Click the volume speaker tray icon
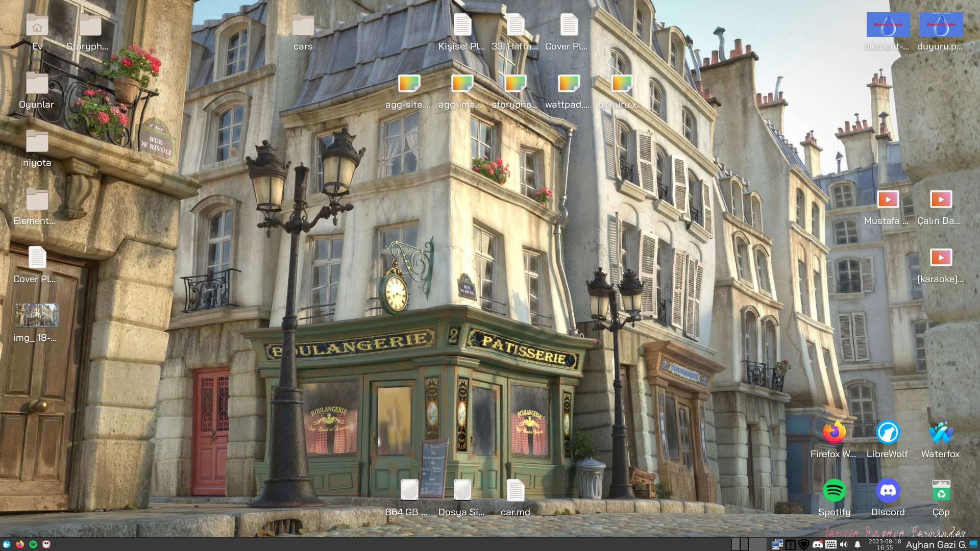 click(x=844, y=544)
